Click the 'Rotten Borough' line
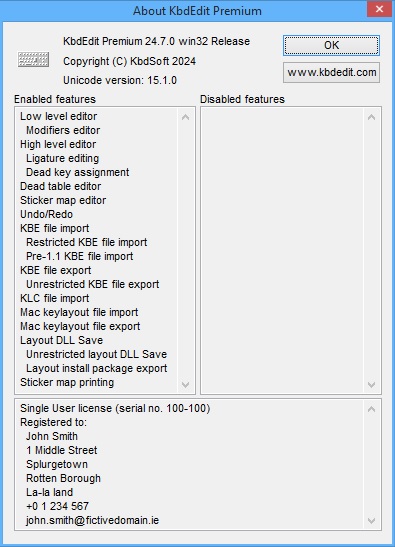The height and width of the screenshot is (547, 395). click(63, 478)
